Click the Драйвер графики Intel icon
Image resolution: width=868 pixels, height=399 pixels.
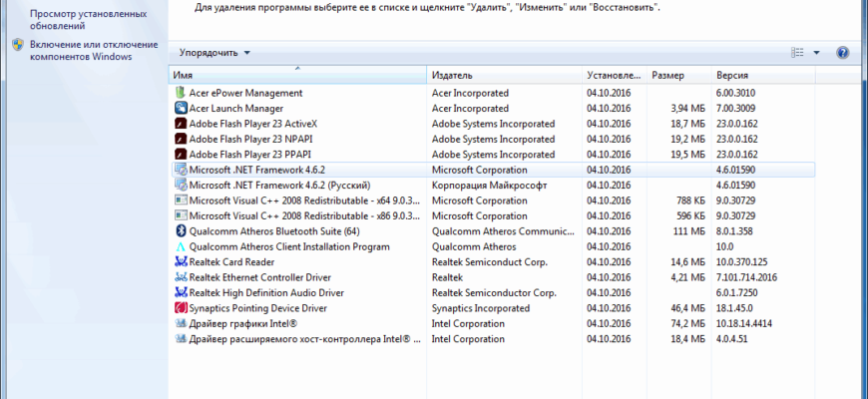click(x=180, y=324)
